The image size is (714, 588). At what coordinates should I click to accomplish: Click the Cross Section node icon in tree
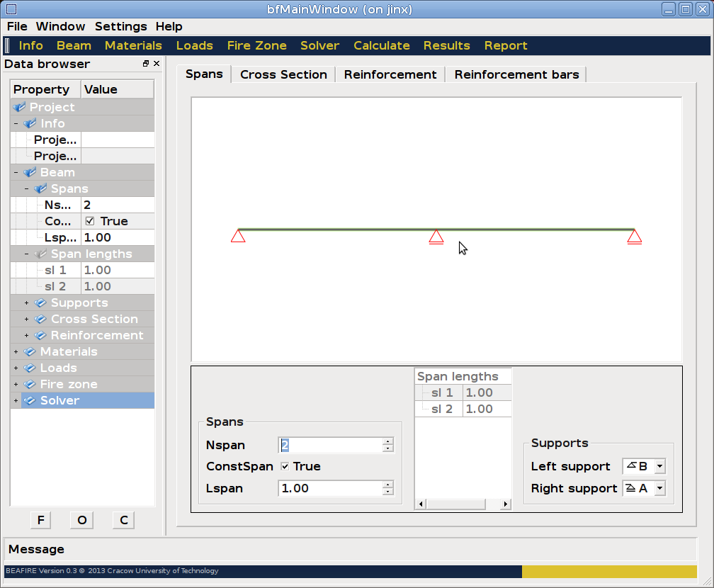40,320
